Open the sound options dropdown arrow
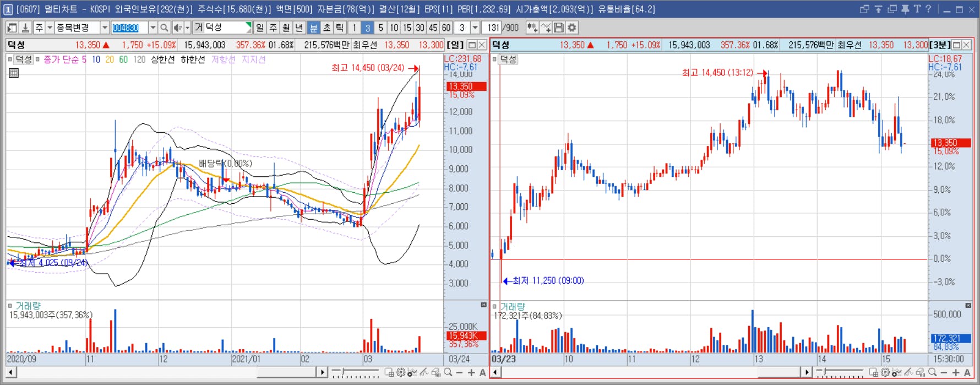Viewport: 980px width, 385px height. tap(187, 28)
